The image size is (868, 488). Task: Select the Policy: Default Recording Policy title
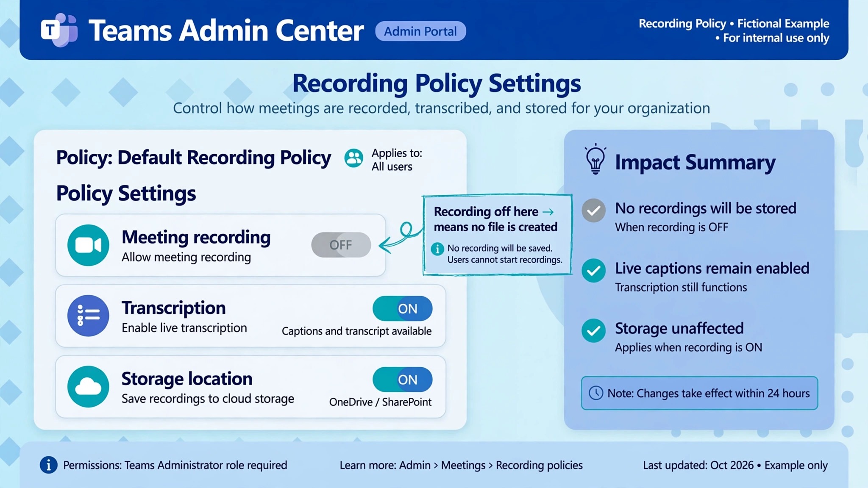click(193, 158)
